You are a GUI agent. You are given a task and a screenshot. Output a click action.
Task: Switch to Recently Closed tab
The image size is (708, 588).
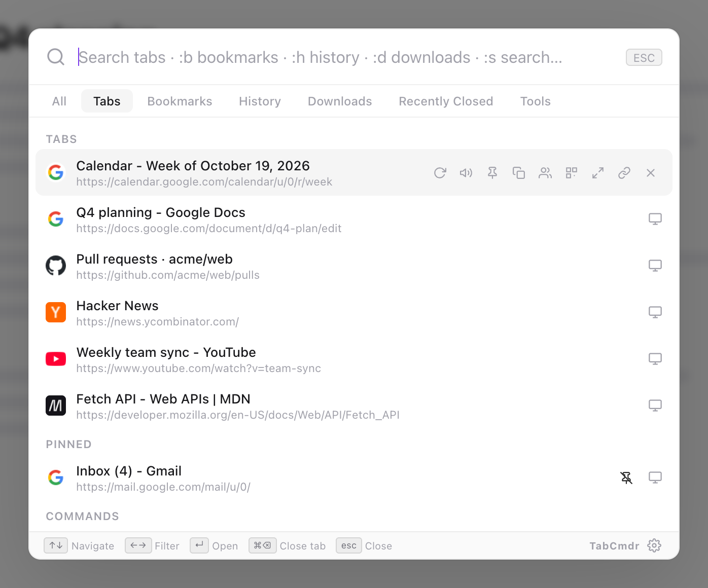(x=446, y=101)
